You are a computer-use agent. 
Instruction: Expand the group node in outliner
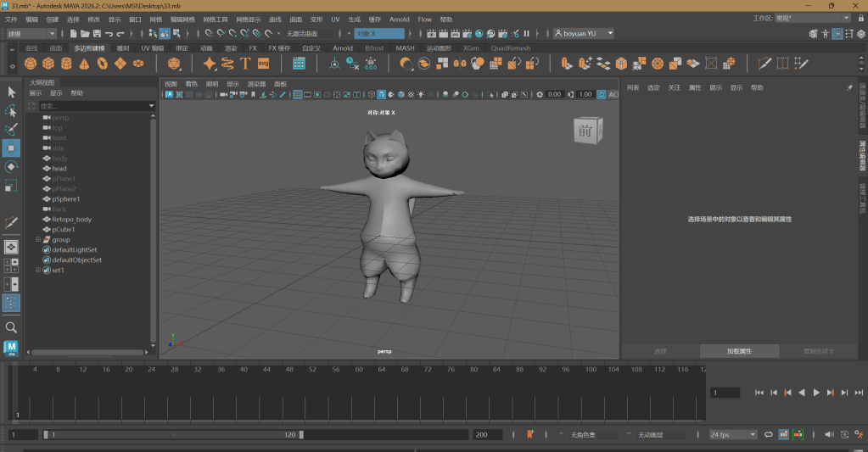point(38,240)
